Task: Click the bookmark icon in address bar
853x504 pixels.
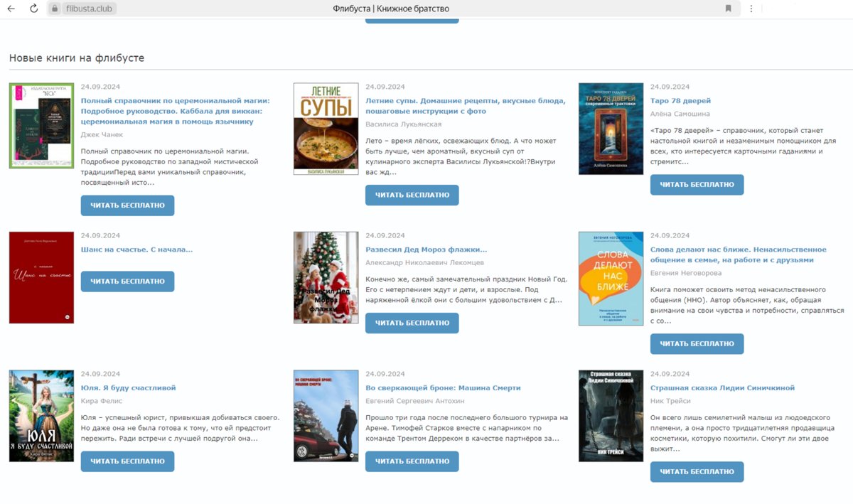Action: point(728,9)
